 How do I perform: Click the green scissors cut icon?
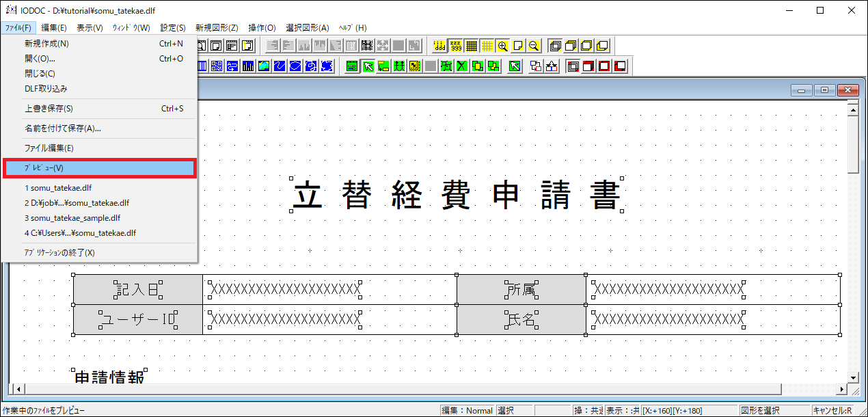[463, 66]
